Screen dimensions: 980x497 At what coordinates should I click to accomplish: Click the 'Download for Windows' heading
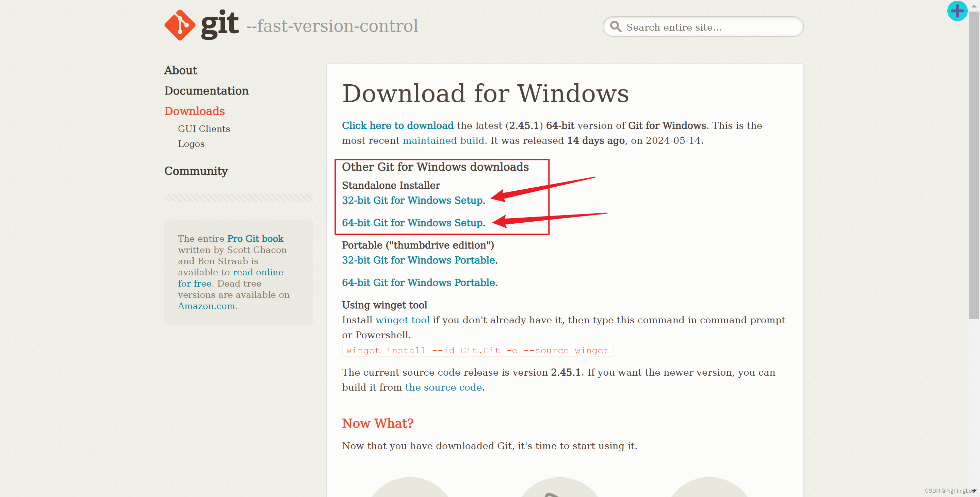[x=486, y=93]
